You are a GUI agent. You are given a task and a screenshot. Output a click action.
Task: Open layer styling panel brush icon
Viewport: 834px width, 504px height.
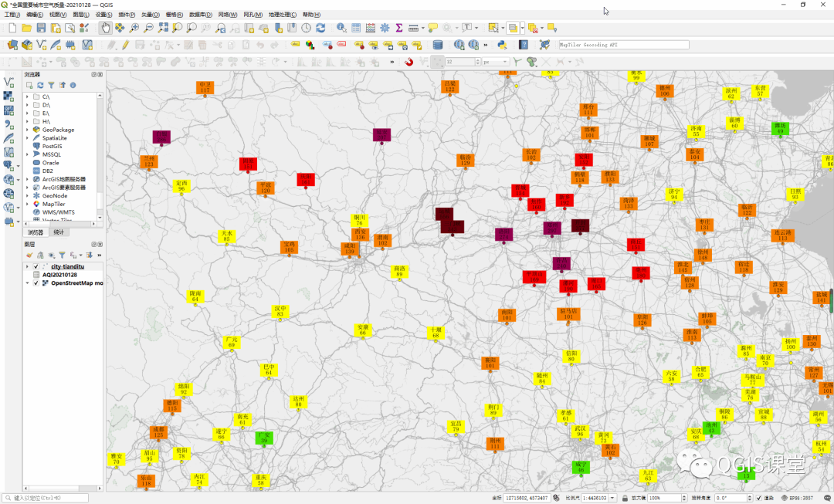click(29, 255)
